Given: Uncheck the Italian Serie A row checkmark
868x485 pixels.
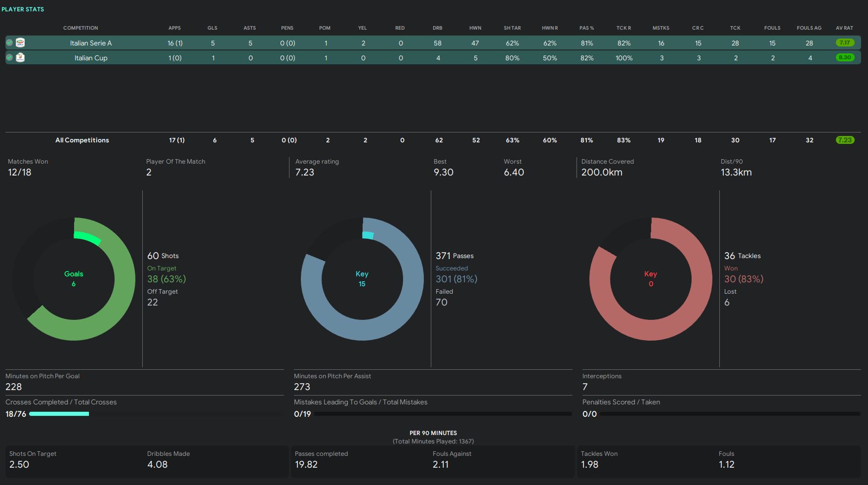Looking at the screenshot, I should tap(9, 43).
